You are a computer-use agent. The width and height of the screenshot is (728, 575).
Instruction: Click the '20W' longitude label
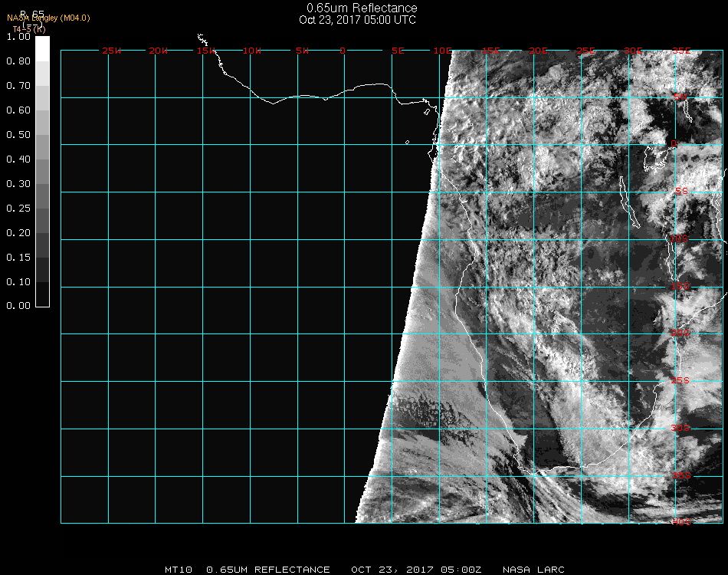(x=159, y=51)
